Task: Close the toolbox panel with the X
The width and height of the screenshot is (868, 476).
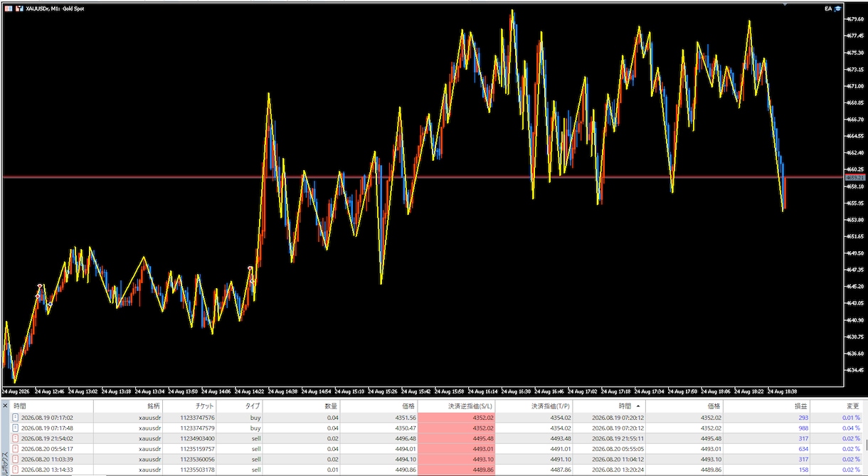Action: click(4, 406)
